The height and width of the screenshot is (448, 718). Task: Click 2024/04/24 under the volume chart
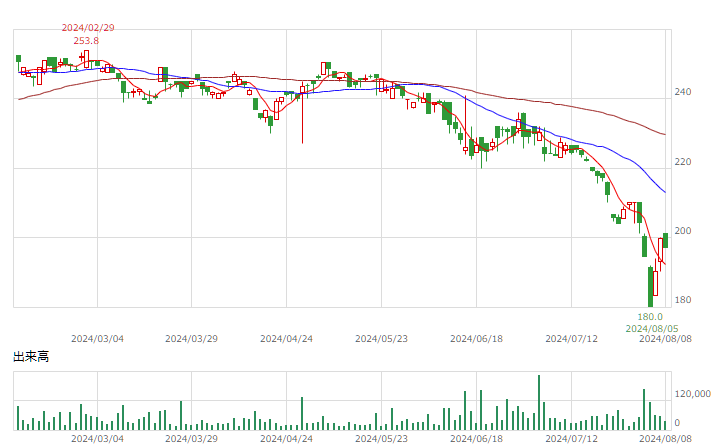pos(286,438)
